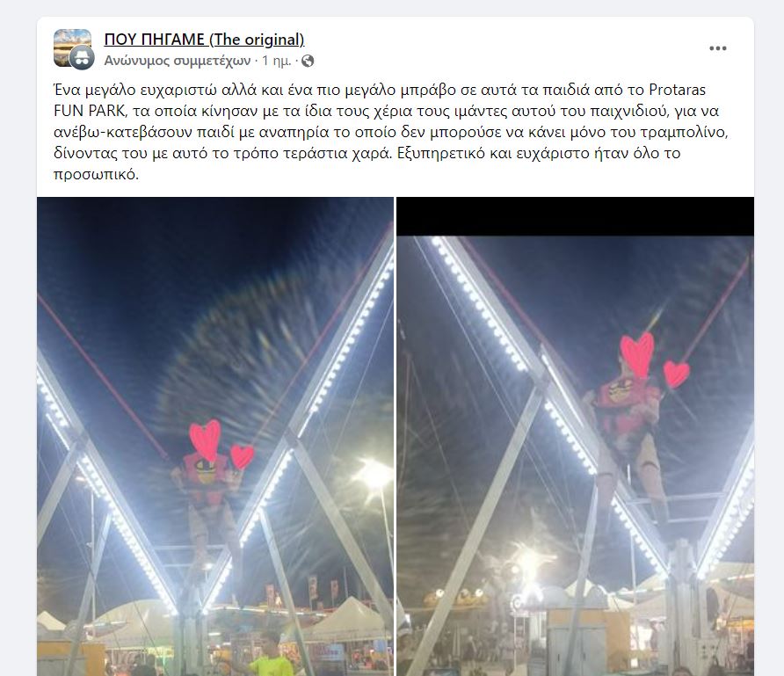Click the black bar atop right photo
Viewport: 784px width, 676px height.
click(x=575, y=216)
